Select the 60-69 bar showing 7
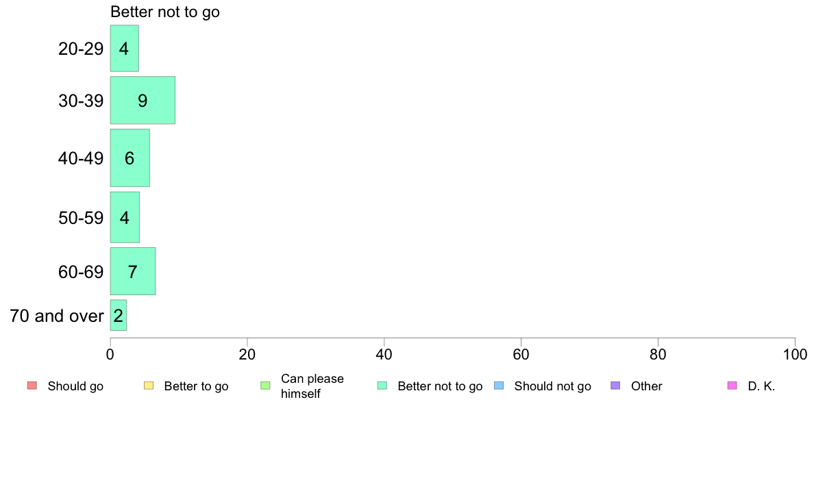 [133, 271]
